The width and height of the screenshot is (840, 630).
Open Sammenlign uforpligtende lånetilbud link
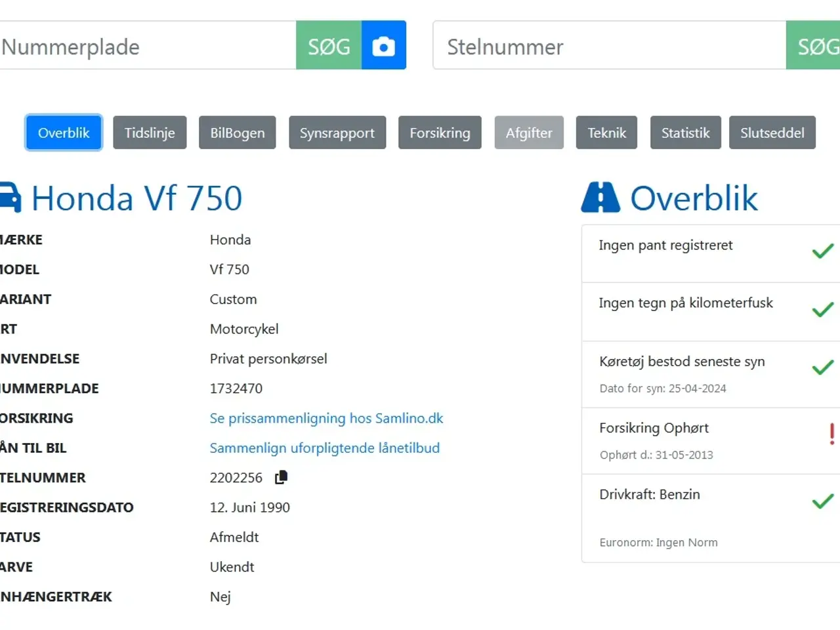coord(325,448)
